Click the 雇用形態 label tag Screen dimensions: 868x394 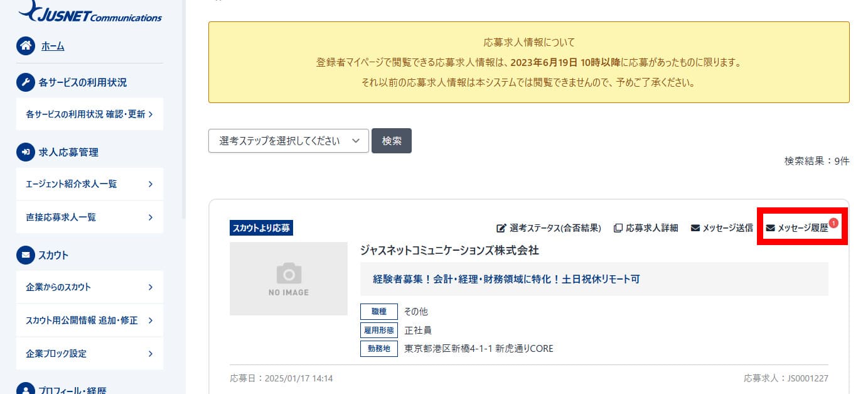tap(379, 330)
